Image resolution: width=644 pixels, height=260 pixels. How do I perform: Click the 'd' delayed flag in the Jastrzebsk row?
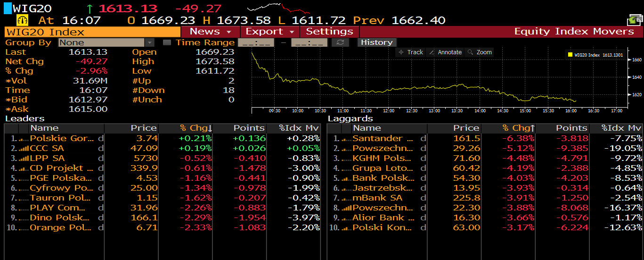tap(423, 188)
